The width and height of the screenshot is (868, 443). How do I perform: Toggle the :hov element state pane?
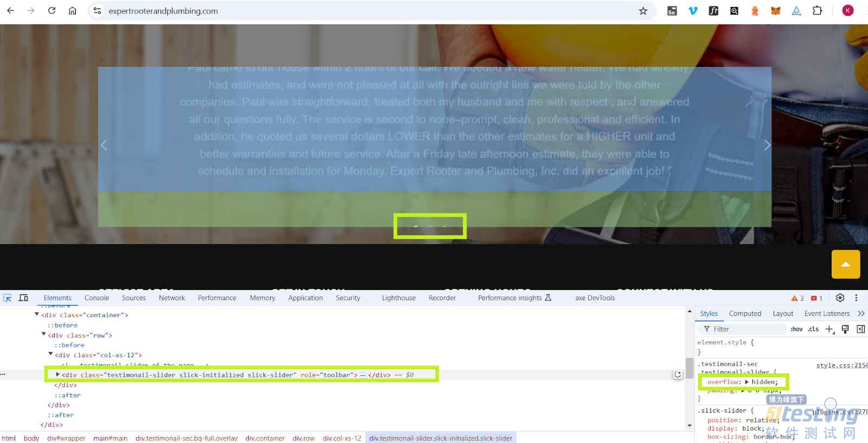point(796,329)
